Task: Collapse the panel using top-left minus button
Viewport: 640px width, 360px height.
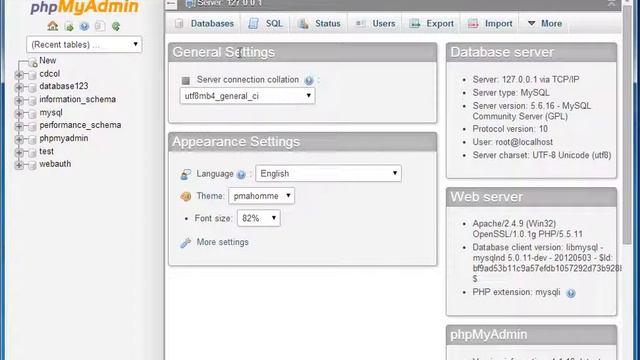Action: 171,4
